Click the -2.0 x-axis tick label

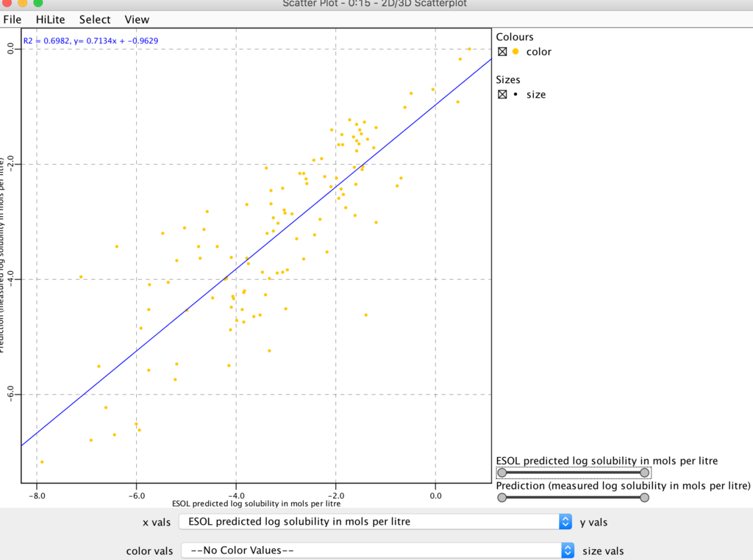pos(335,496)
